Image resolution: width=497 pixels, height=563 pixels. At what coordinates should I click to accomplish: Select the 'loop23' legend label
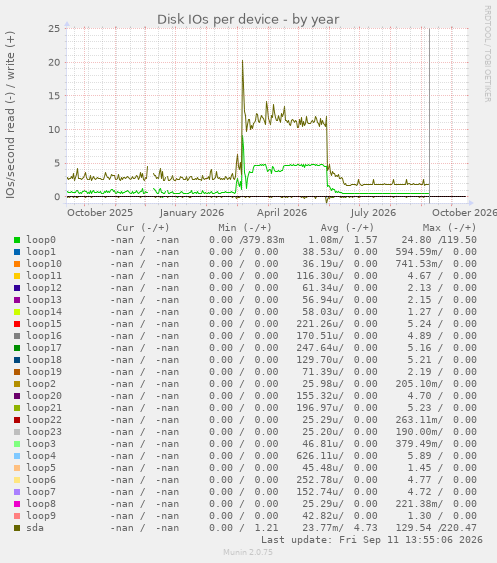44,432
